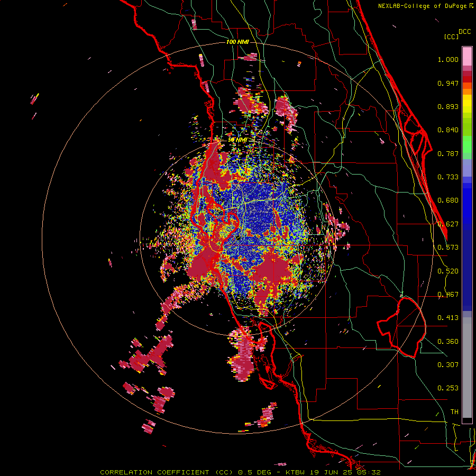
Task: Select the 0.253 color scale value
Action: [x=448, y=388]
